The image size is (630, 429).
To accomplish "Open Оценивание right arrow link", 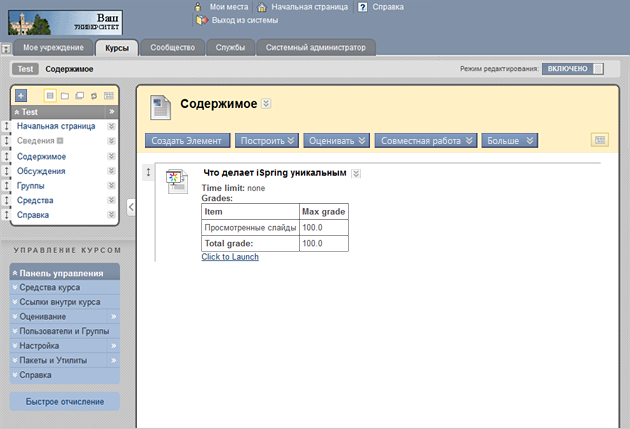I will click(113, 317).
